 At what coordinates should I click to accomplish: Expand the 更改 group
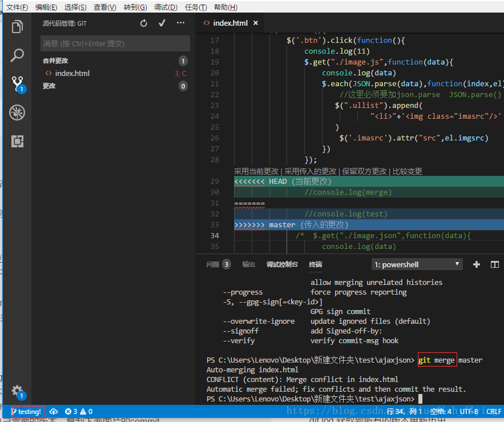pos(49,86)
